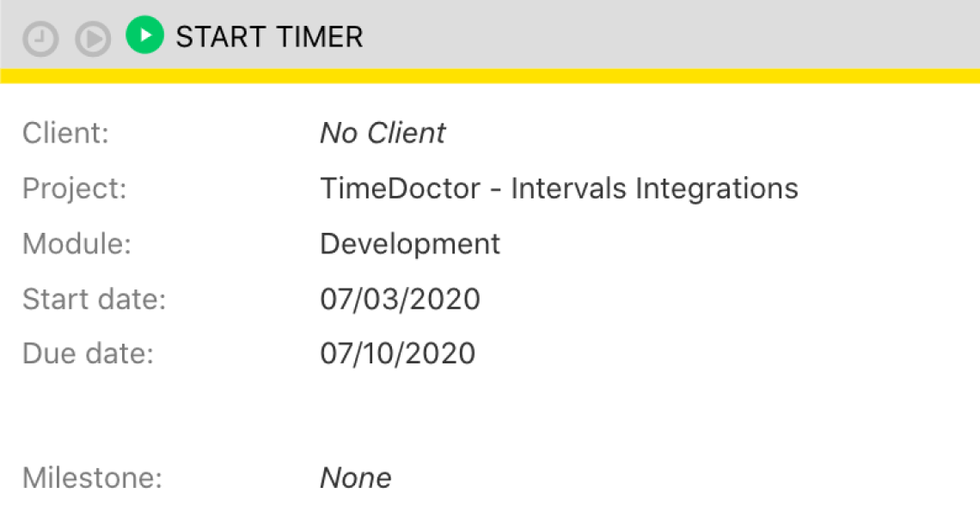Image resolution: width=980 pixels, height=512 pixels.
Task: Click the yellow status bar
Action: pyautogui.click(x=490, y=76)
